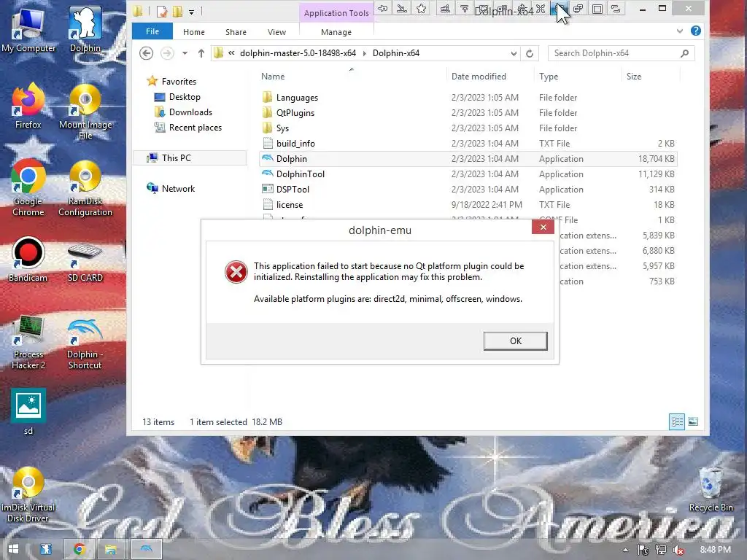
Task: Launch Process Hacker 2 from desktop
Action: 28,343
